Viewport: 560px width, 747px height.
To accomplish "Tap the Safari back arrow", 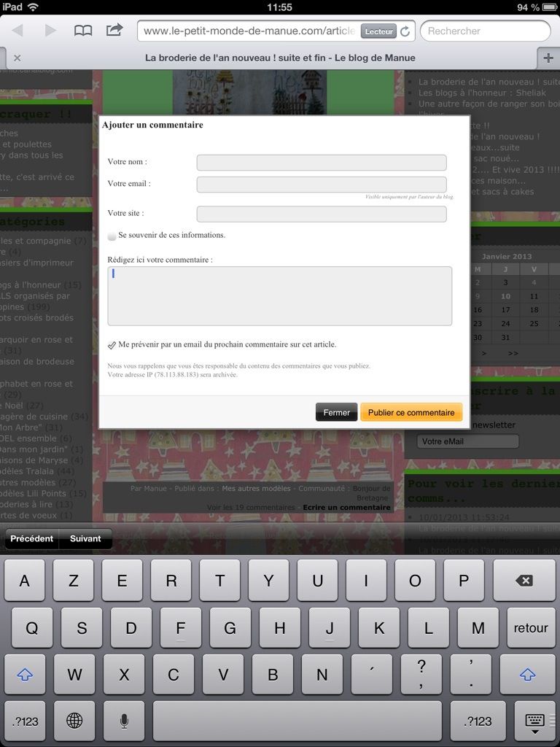I will (x=17, y=31).
